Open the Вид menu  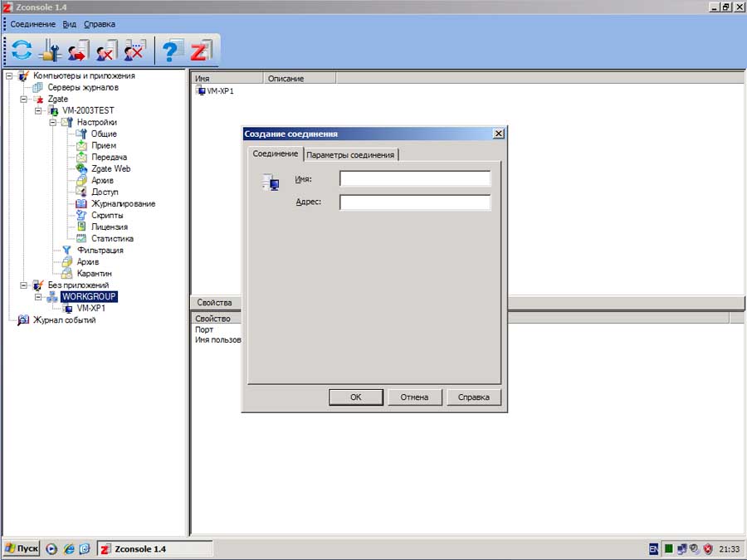70,24
